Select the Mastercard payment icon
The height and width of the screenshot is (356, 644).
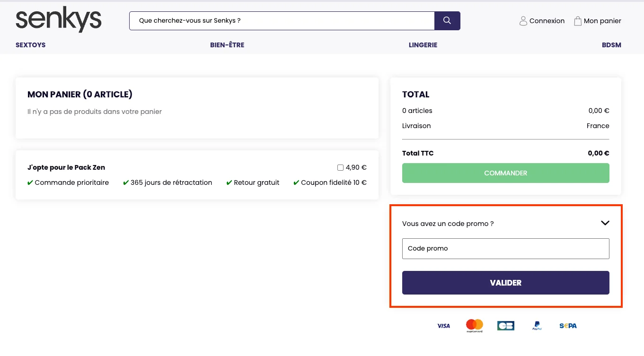pos(474,325)
